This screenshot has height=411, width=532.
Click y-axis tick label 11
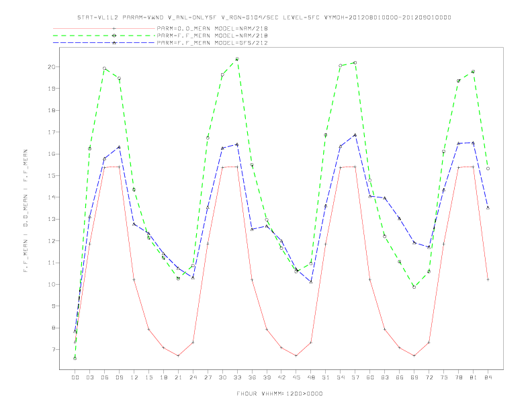(x=51, y=263)
